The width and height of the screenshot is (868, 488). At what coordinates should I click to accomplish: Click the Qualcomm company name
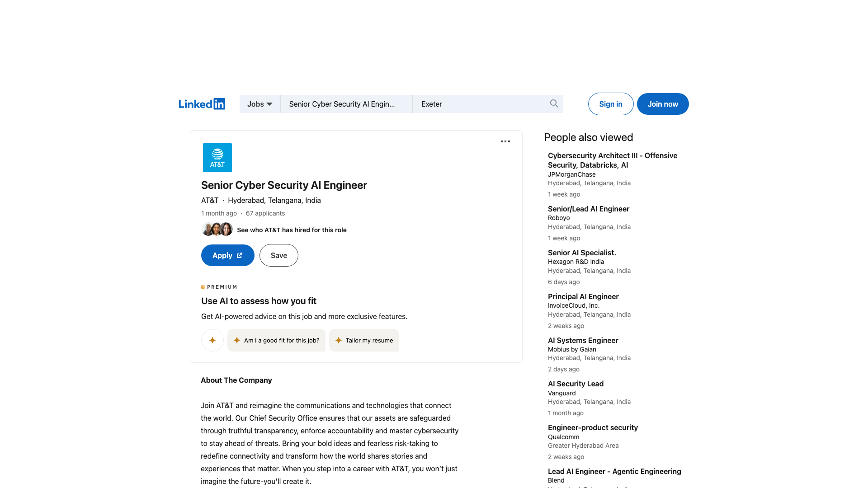click(563, 437)
